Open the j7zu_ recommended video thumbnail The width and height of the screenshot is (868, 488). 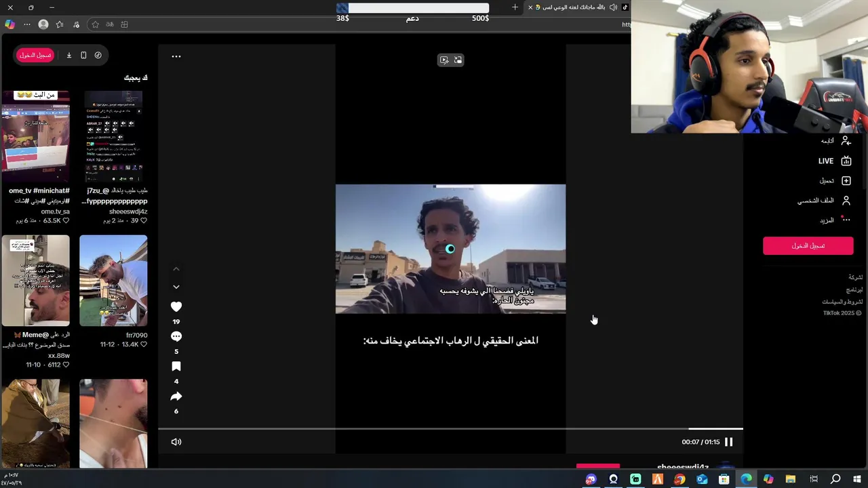[x=113, y=136]
